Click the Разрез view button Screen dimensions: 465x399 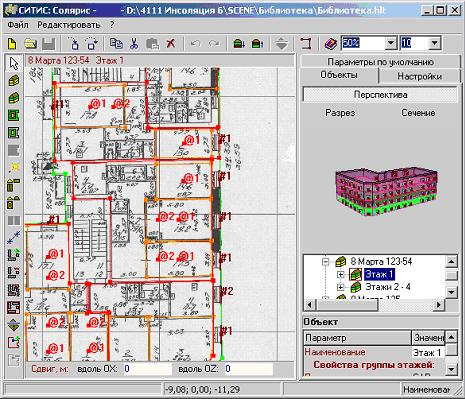pos(340,113)
